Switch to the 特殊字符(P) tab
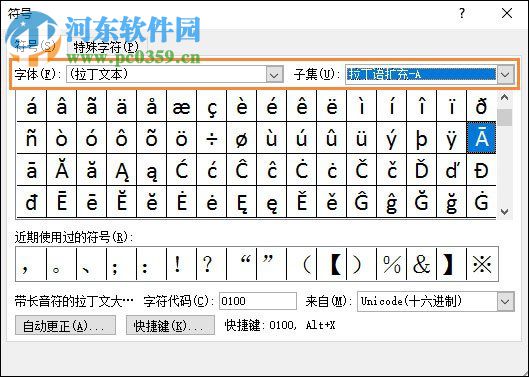This screenshot has width=529, height=377. pos(106,47)
